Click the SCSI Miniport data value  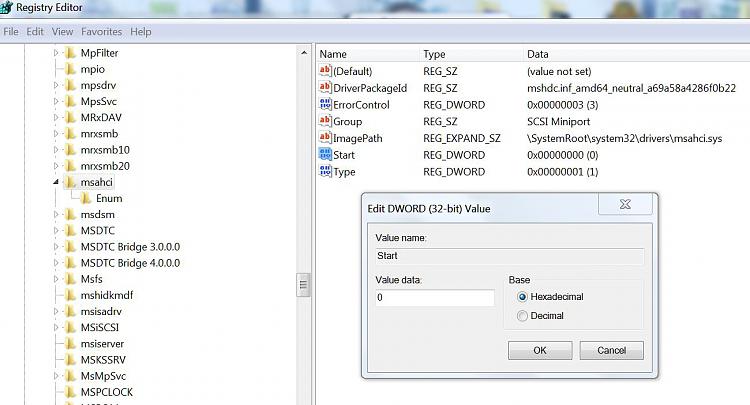(x=558, y=121)
